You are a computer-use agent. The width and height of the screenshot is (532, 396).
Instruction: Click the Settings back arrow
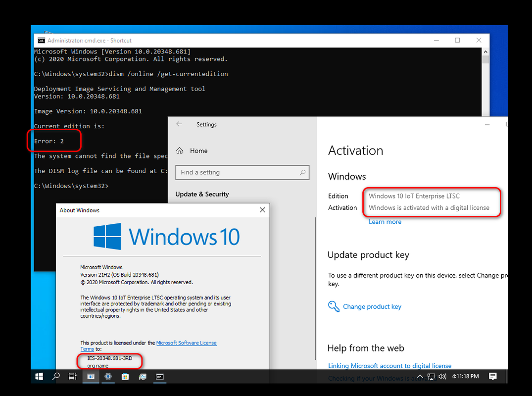179,124
